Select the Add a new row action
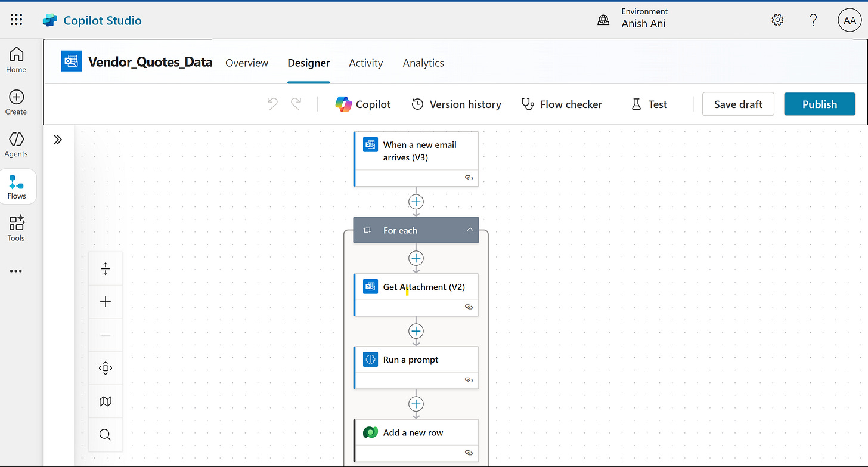The image size is (868, 467). (416, 440)
